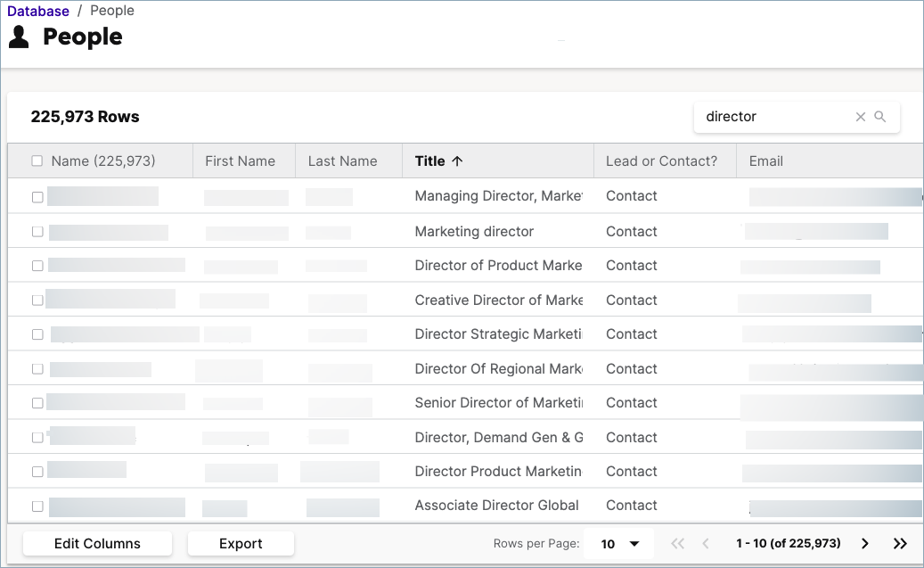The height and width of the screenshot is (568, 924).
Task: Check the Creative Director row checkbox
Action: point(37,300)
